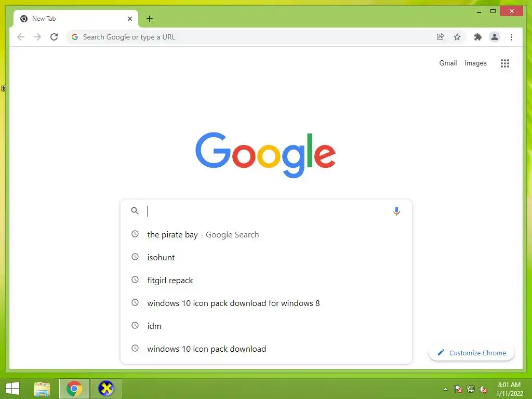
Task: Choose the 'idm' suggestion
Action: click(x=267, y=326)
